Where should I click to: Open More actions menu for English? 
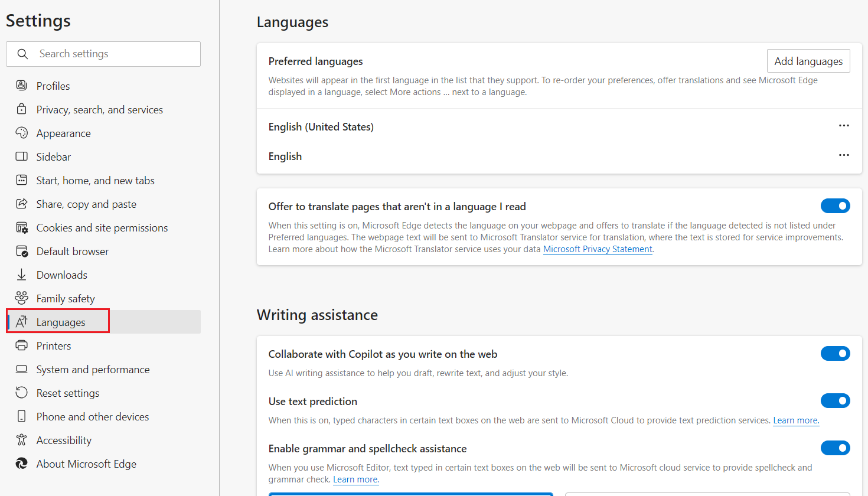844,155
